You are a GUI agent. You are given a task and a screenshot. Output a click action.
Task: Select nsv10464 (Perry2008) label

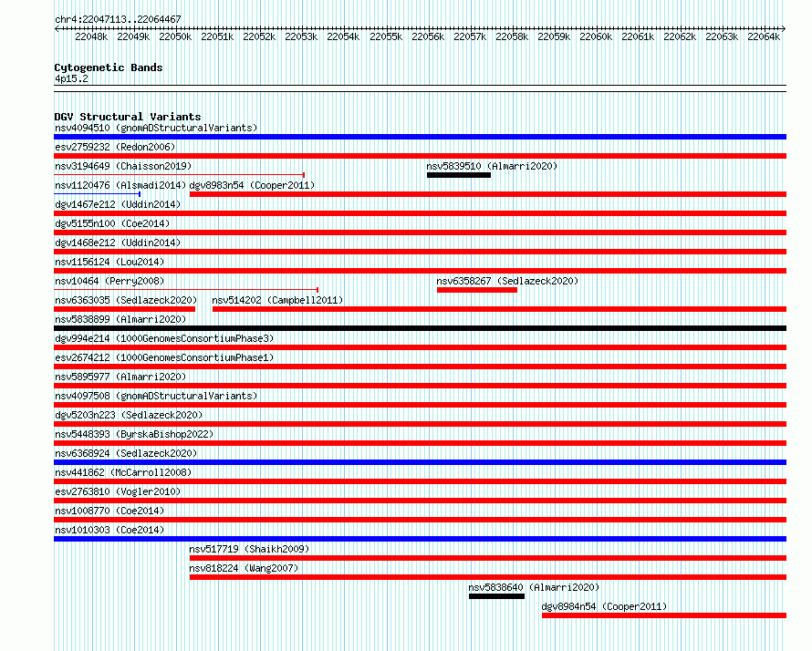109,281
